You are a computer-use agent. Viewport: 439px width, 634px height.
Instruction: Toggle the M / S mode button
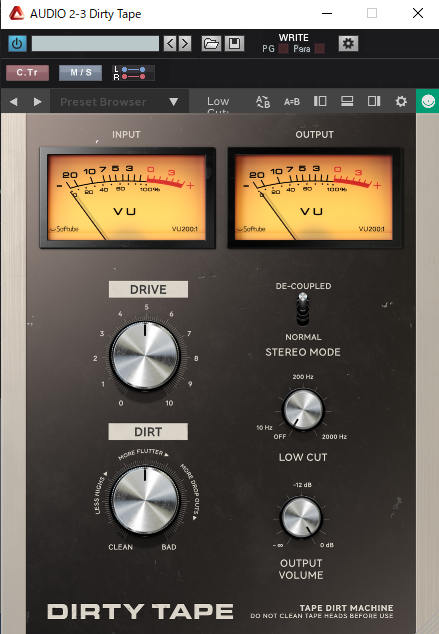click(x=80, y=73)
